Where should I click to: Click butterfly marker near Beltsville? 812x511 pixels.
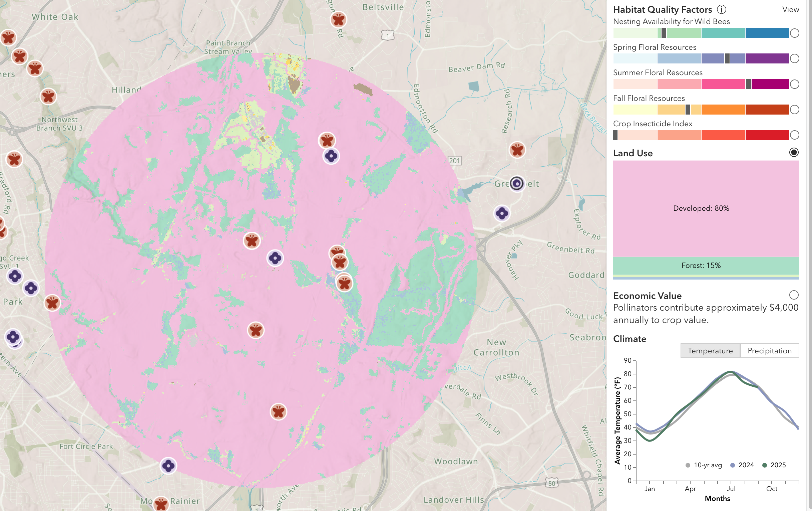pos(338,20)
